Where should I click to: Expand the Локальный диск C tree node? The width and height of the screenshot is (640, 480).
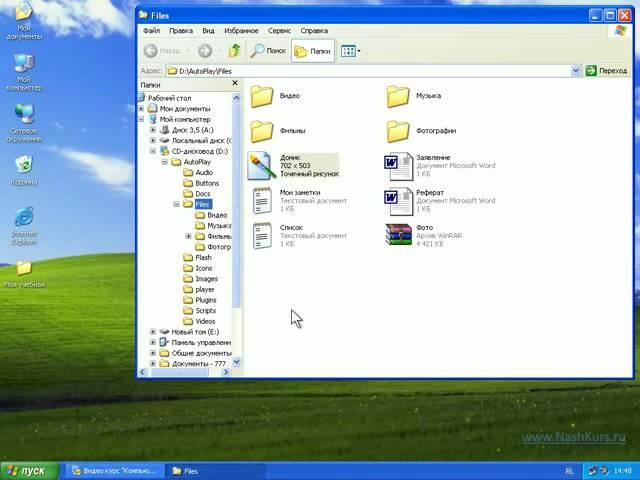click(x=153, y=140)
